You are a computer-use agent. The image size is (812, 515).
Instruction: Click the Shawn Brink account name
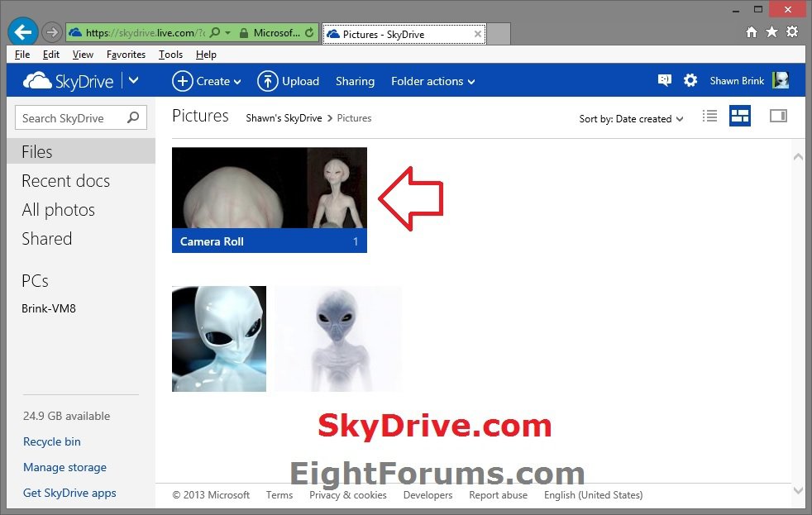click(x=737, y=81)
